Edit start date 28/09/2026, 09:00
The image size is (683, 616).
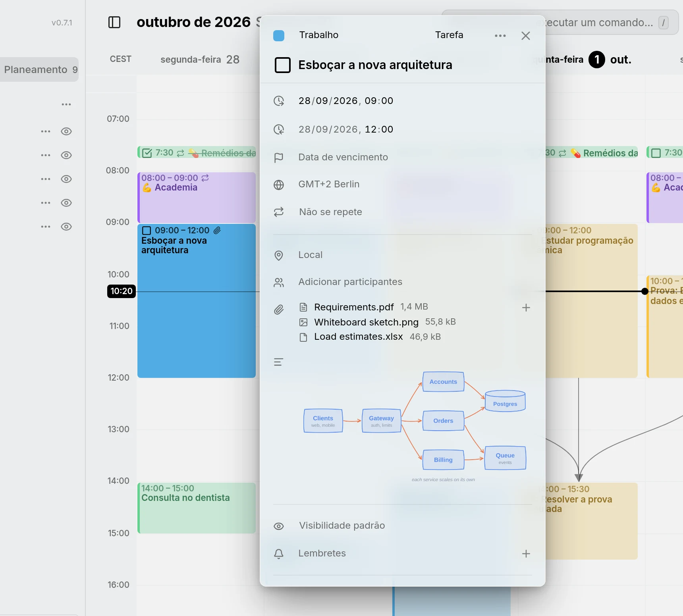click(x=346, y=101)
